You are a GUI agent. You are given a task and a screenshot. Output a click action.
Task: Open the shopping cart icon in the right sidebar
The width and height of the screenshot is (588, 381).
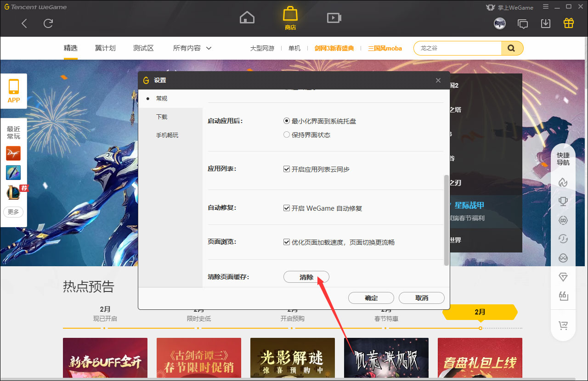coord(563,325)
